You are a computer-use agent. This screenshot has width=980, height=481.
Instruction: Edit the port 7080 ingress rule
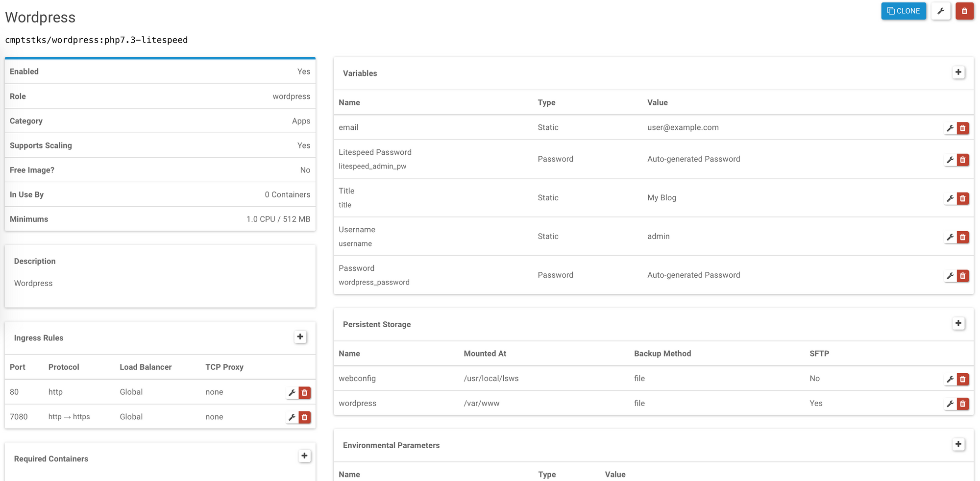click(292, 417)
